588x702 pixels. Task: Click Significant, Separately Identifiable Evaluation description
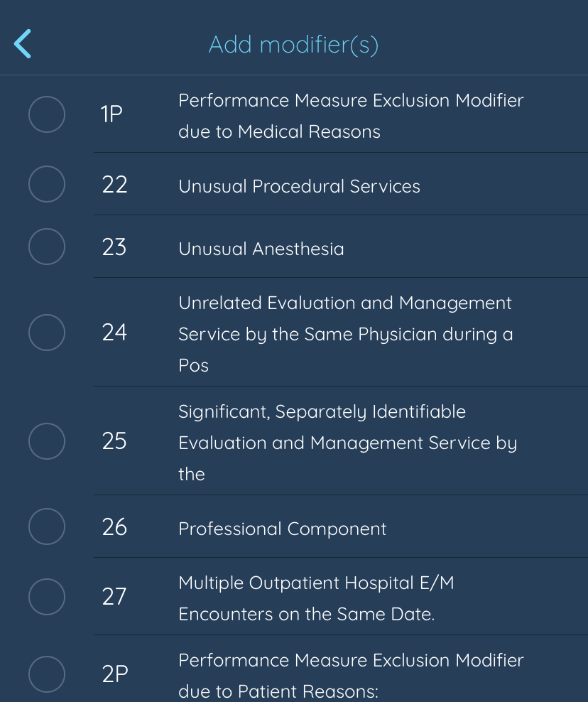pos(347,442)
